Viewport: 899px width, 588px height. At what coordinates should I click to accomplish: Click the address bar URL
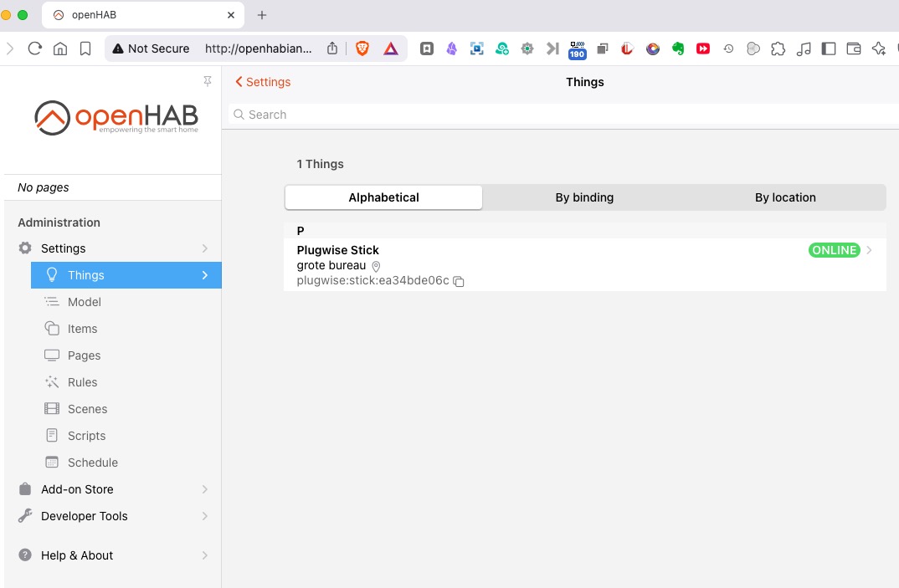[x=259, y=49]
